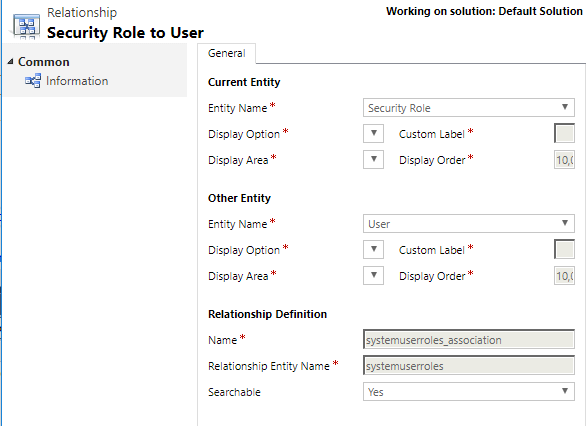Click the relationship Name field systemuserroles_association
The height and width of the screenshot is (426, 588).
coord(468,340)
